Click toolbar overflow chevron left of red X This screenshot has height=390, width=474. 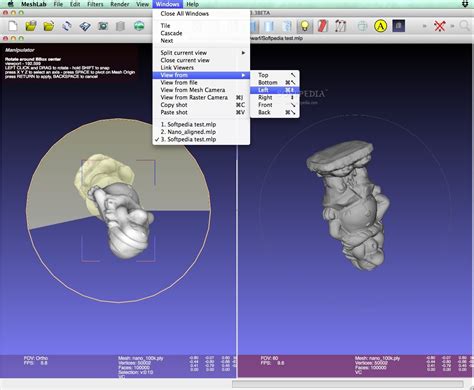click(x=425, y=26)
